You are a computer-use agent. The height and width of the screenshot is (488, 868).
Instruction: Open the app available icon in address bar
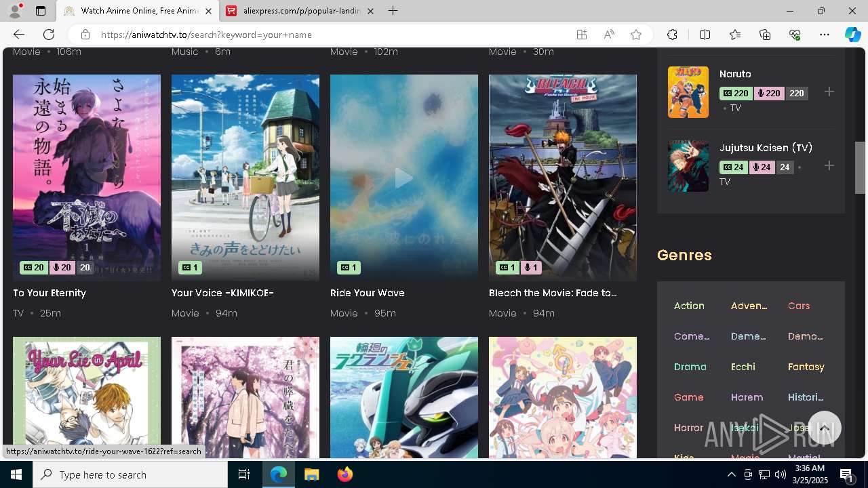tap(582, 35)
